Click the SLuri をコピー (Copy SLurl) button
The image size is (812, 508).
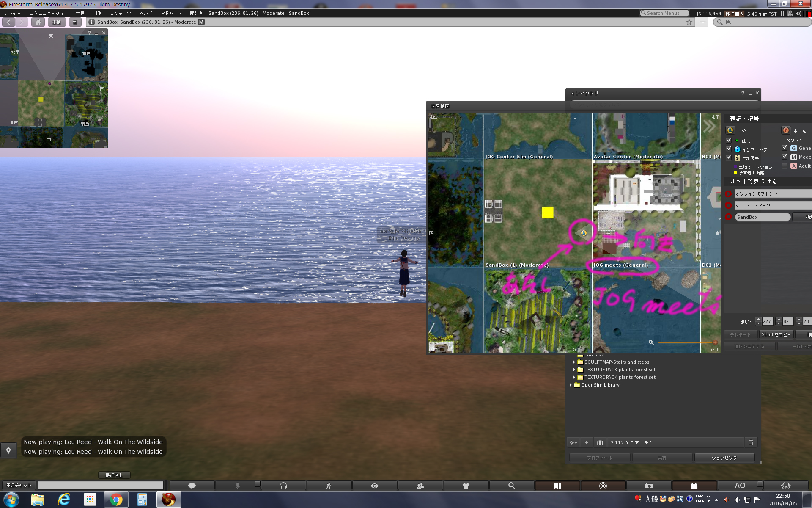[x=772, y=334]
